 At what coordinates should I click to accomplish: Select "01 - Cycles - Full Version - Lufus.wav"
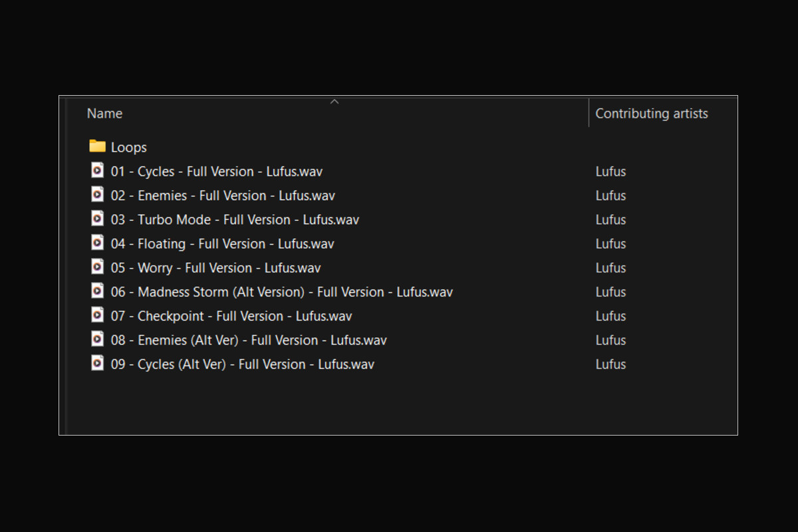(x=217, y=172)
